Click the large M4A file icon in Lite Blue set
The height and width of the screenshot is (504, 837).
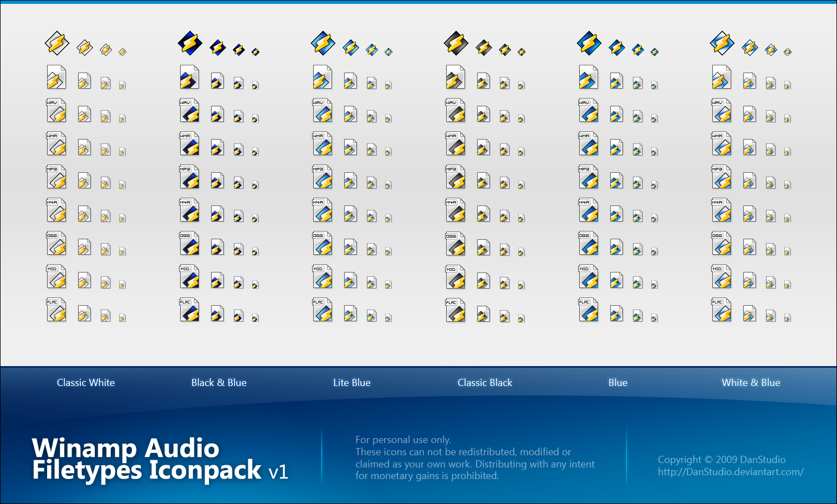(x=323, y=210)
